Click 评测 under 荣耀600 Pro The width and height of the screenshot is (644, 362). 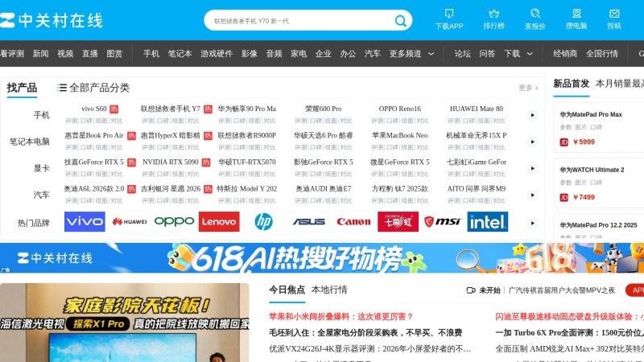click(300, 121)
